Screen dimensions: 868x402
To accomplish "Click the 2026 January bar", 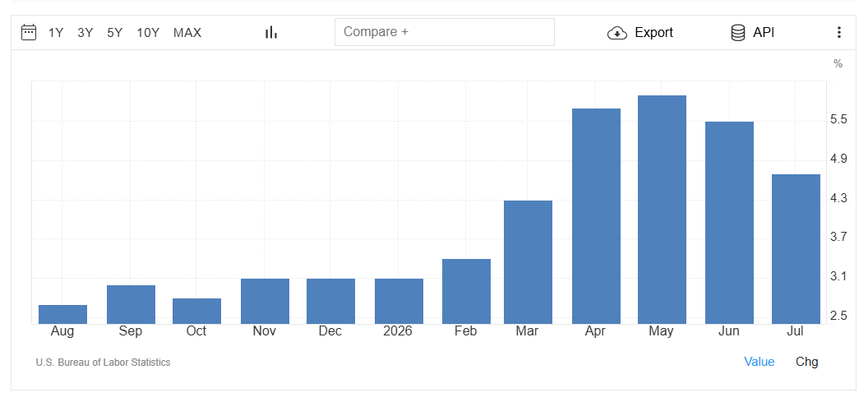I will coord(399,301).
